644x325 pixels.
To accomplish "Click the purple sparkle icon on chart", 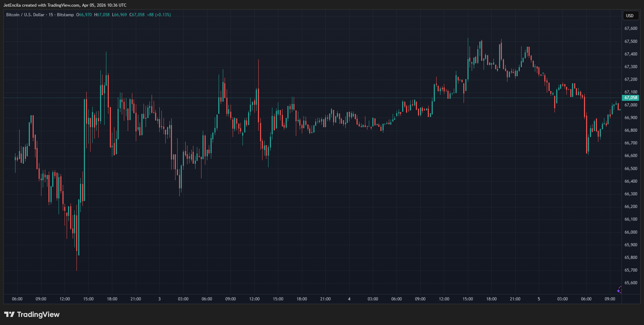I will (x=619, y=290).
